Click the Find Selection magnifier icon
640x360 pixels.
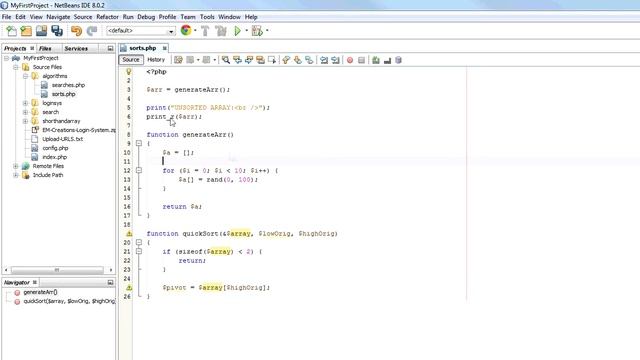pos(226,60)
